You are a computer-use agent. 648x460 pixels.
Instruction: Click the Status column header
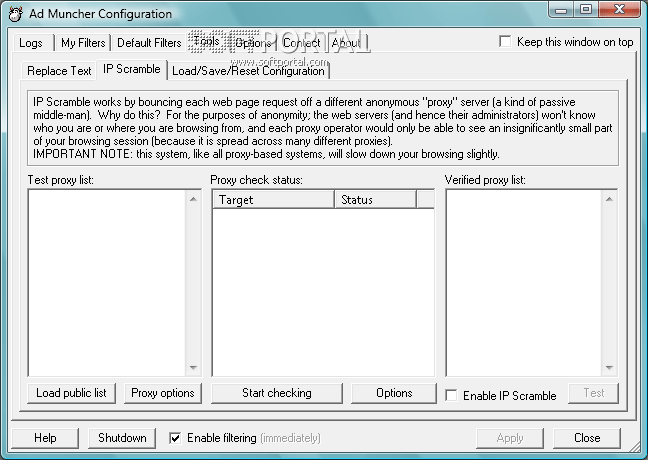[375, 200]
